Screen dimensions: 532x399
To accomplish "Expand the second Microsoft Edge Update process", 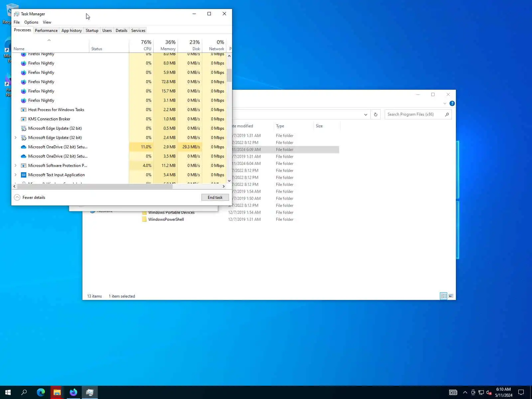I will pos(15,138).
